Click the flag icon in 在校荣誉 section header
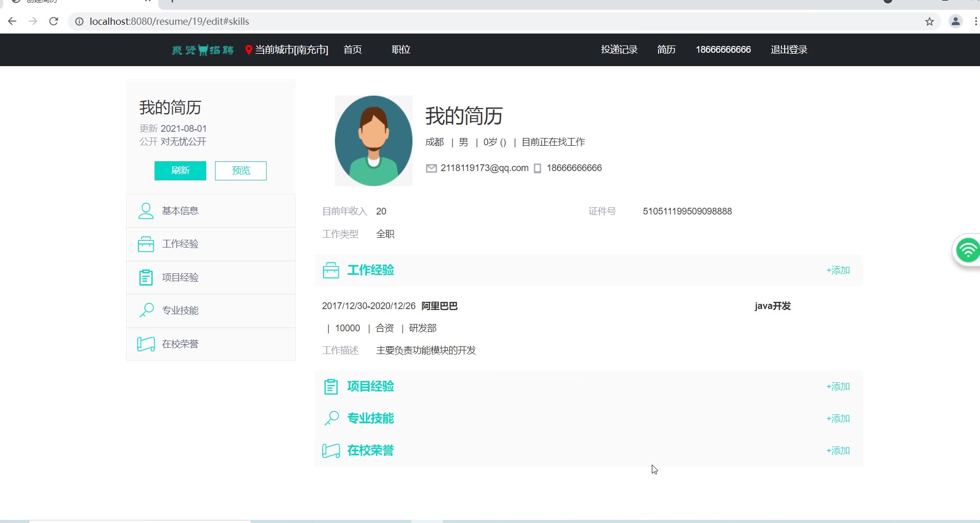The height and width of the screenshot is (523, 980). [331, 451]
